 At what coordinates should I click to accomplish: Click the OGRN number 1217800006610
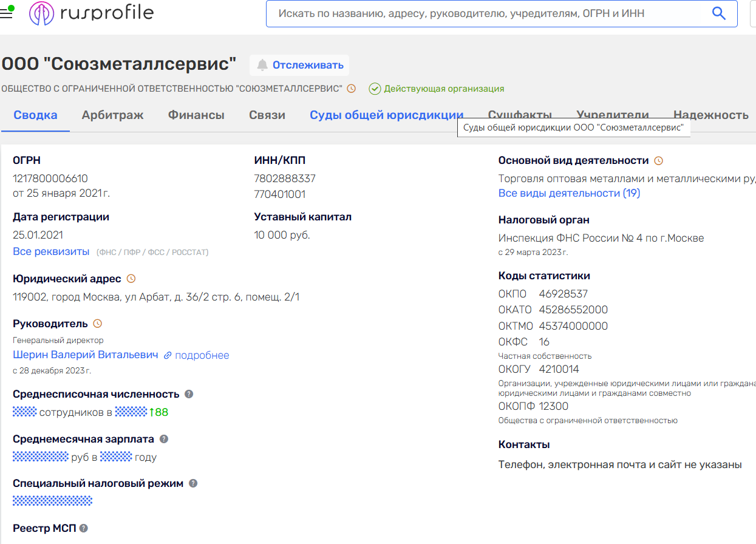50,178
